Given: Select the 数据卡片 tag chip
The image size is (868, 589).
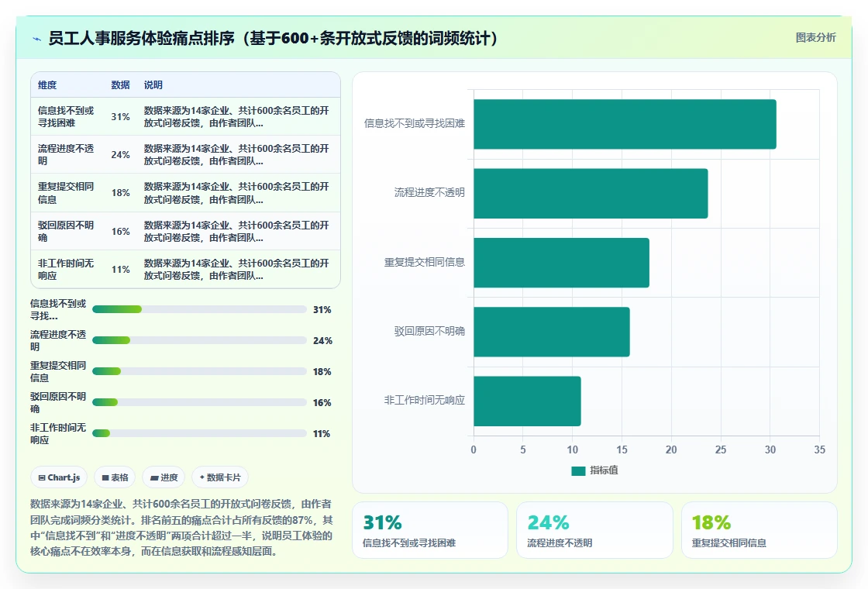Looking at the screenshot, I should click(x=220, y=477).
